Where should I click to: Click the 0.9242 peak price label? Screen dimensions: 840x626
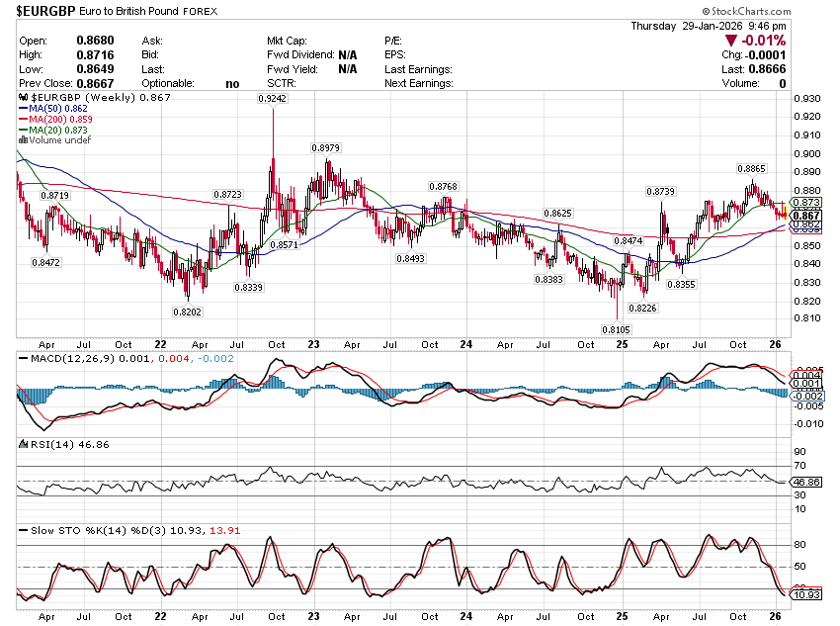click(x=273, y=100)
